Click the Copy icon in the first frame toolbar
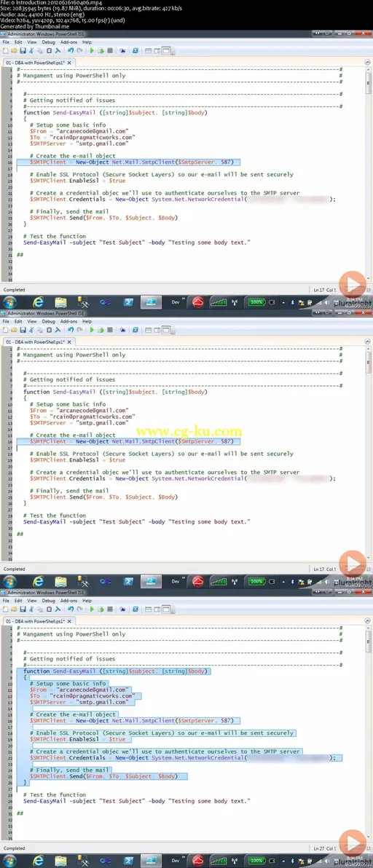Image resolution: width=373 pixels, height=868 pixels. [40, 50]
